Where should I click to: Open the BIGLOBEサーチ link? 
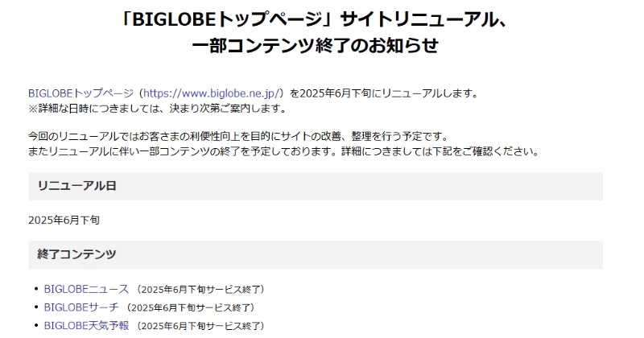tap(81, 307)
